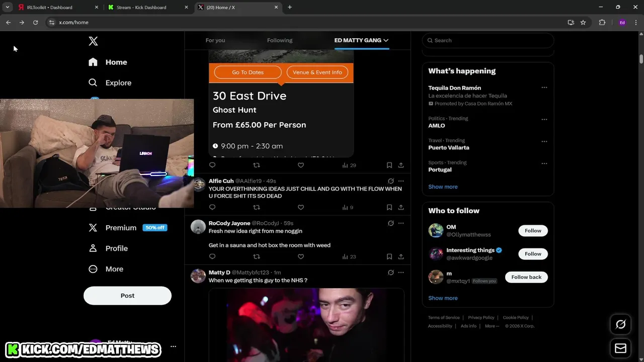644x362 pixels.
Task: Open Grok floating button at bottom right
Action: 621,324
